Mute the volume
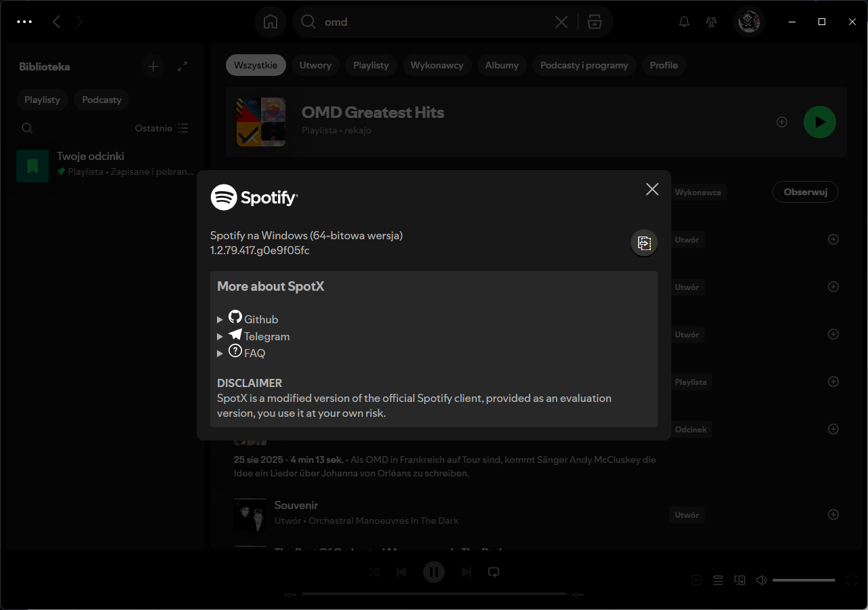The height and width of the screenshot is (610, 868). coord(762,580)
